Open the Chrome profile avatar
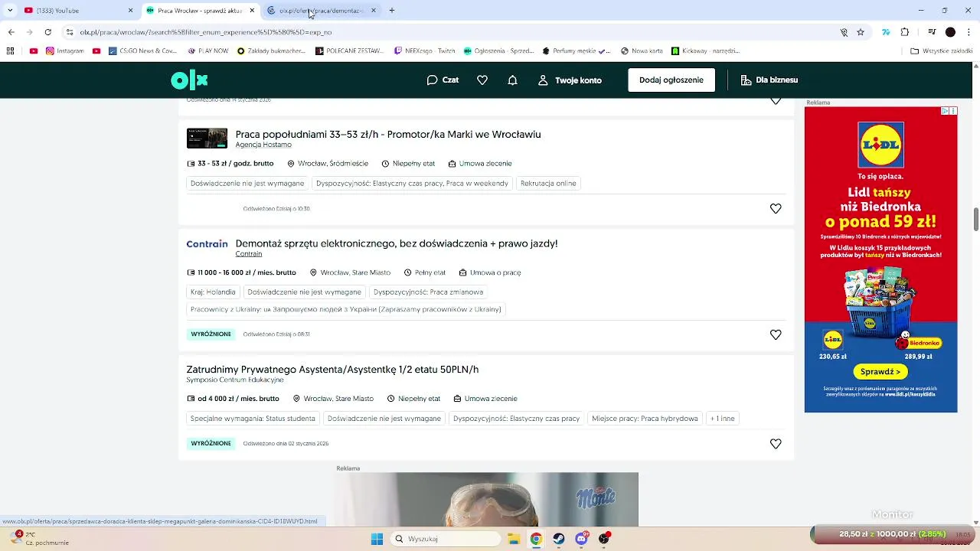The width and height of the screenshot is (980, 551). (950, 32)
